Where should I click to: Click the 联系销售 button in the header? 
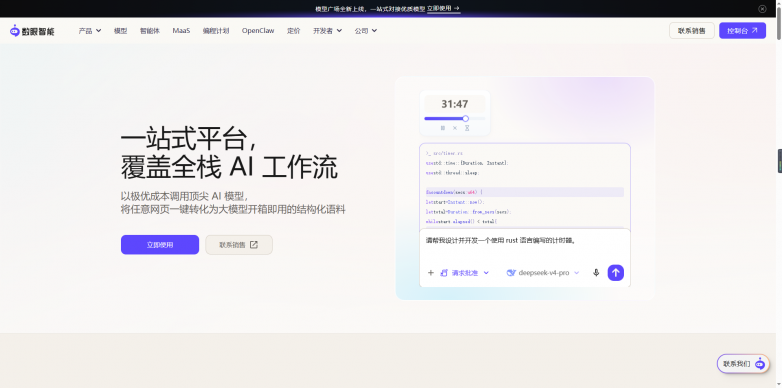691,30
